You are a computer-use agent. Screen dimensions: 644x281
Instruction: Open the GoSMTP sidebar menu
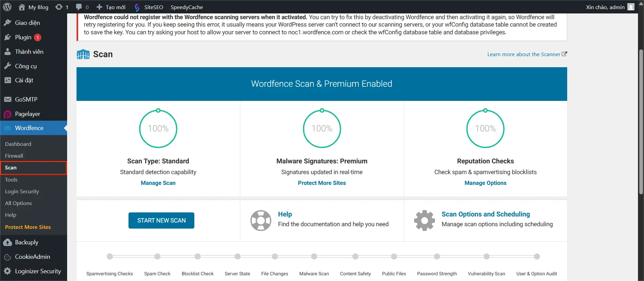(26, 99)
